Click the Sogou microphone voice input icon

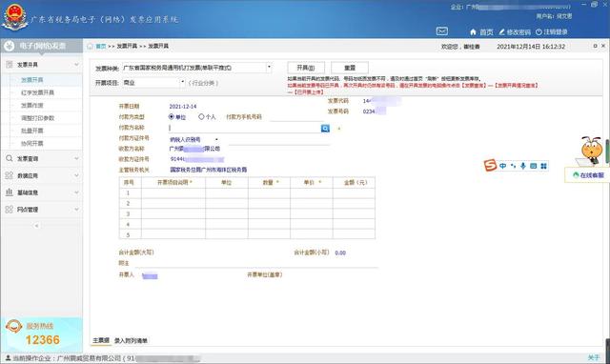pos(523,166)
